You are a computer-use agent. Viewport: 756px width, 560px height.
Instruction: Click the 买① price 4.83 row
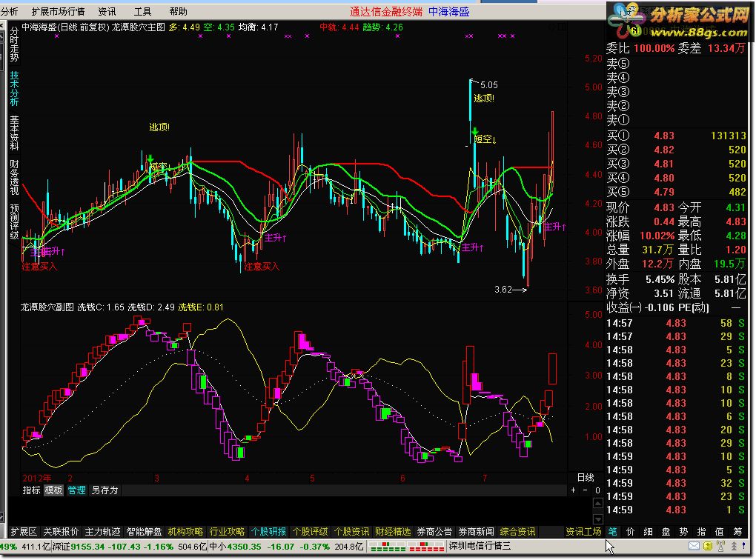click(676, 136)
